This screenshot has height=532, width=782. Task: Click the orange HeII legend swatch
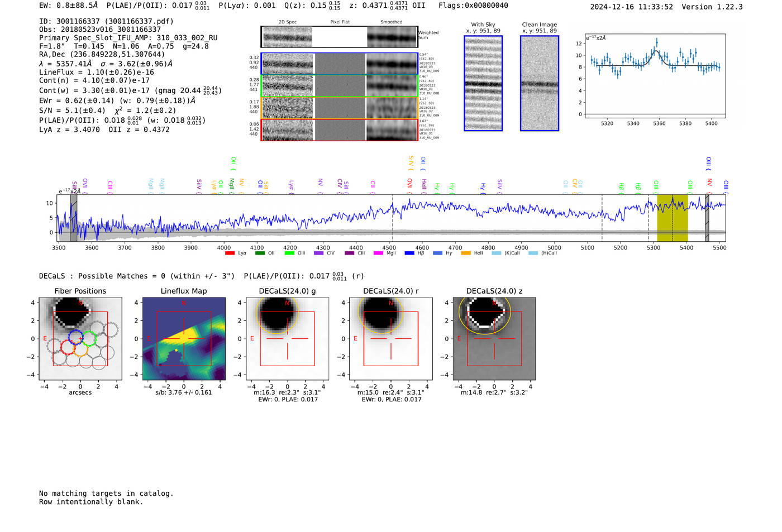pos(466,253)
